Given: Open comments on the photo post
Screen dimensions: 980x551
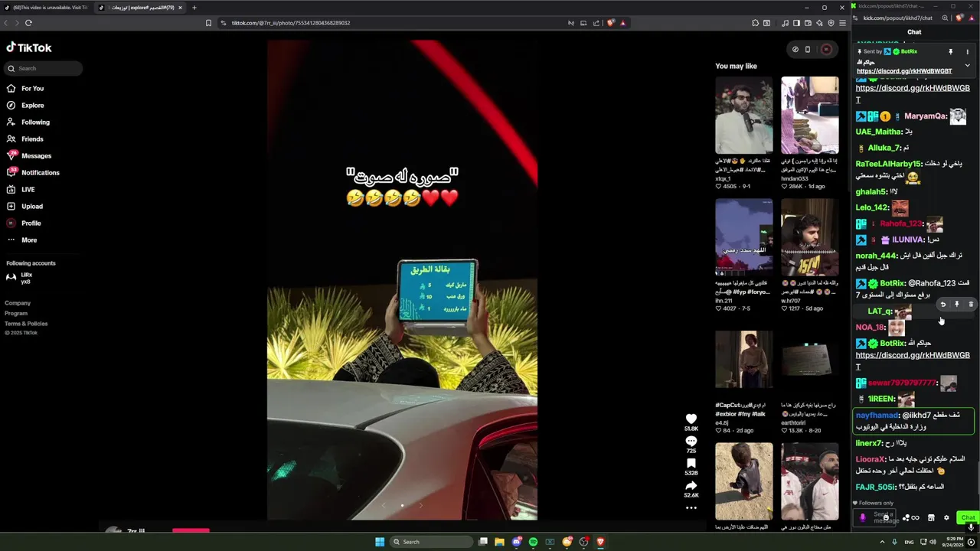Looking at the screenshot, I should tap(691, 442).
